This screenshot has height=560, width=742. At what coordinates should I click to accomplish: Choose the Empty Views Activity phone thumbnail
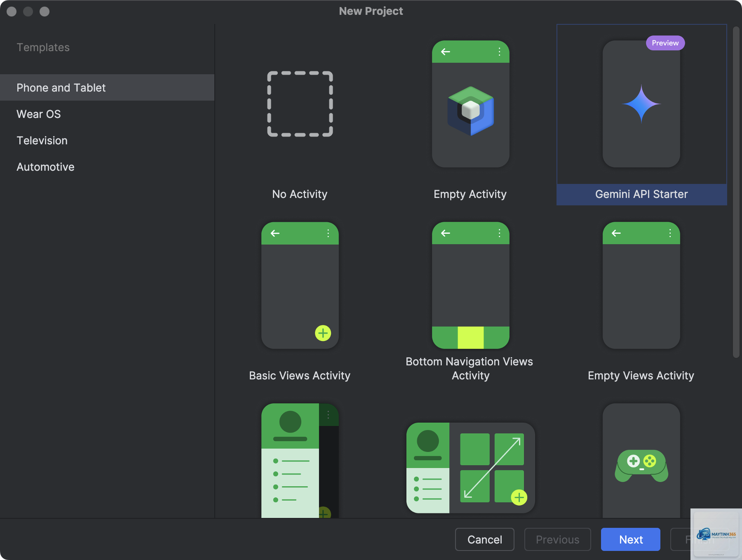coord(641,285)
